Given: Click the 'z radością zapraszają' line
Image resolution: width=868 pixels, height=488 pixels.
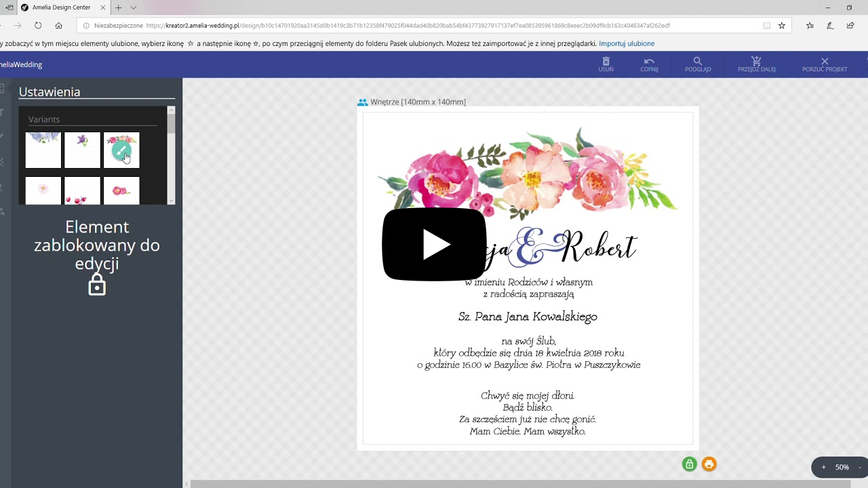Looking at the screenshot, I should pyautogui.click(x=528, y=294).
